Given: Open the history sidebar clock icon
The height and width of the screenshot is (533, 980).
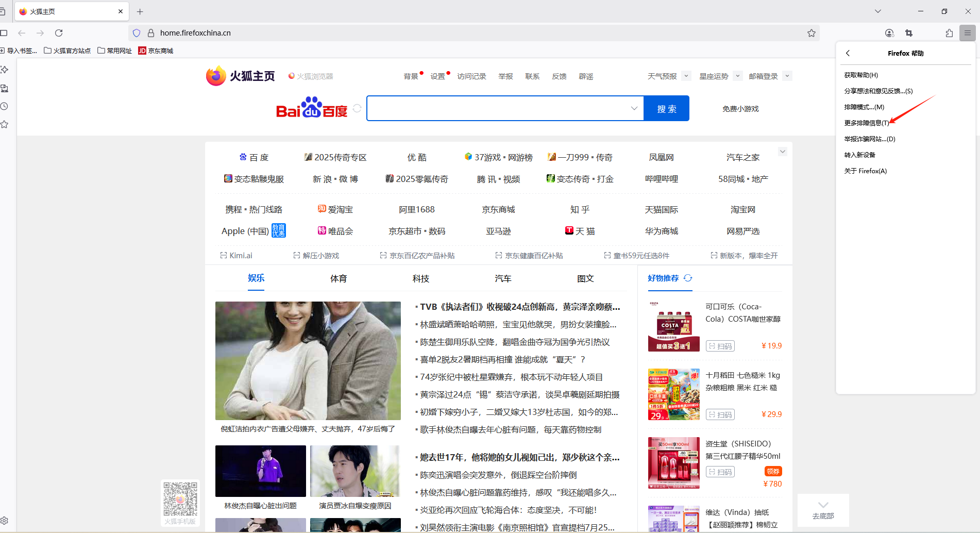Looking at the screenshot, I should (4, 107).
